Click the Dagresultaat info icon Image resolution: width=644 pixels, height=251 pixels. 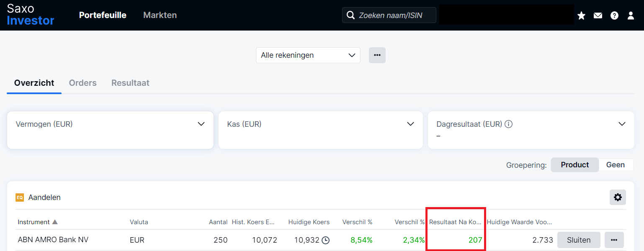pyautogui.click(x=509, y=124)
